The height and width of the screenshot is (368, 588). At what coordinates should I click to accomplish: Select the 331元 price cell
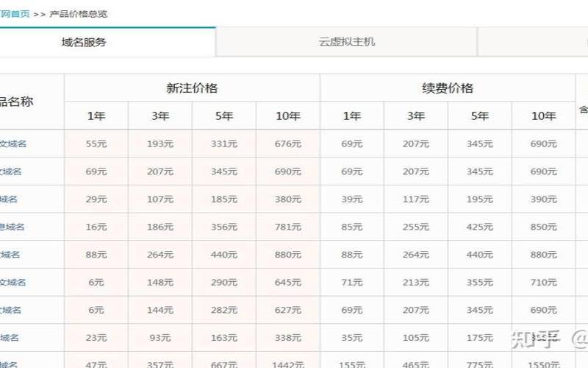coord(224,144)
